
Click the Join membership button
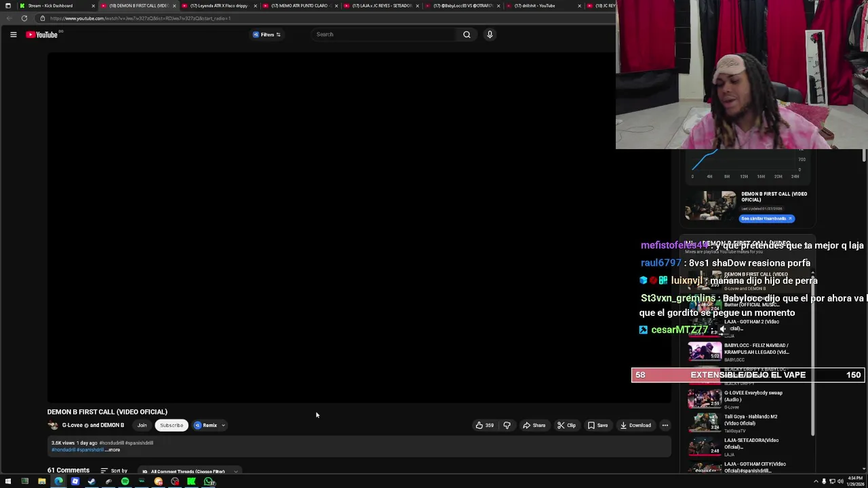click(x=142, y=426)
